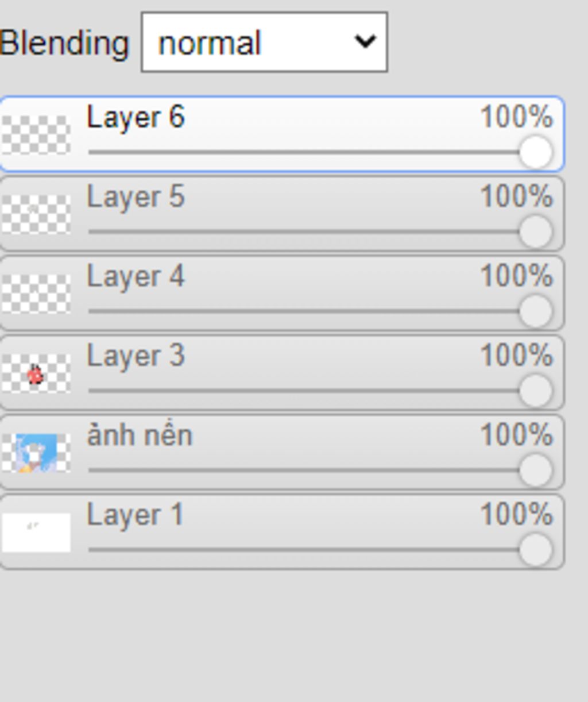Click the Layer 4 opacity slider handle
588x702 pixels.
[x=536, y=311]
